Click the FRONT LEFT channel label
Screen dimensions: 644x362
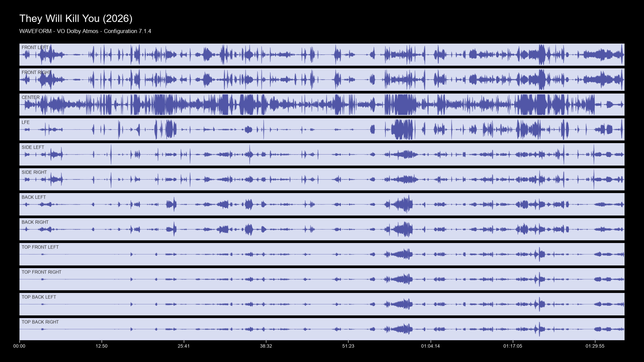tap(35, 48)
